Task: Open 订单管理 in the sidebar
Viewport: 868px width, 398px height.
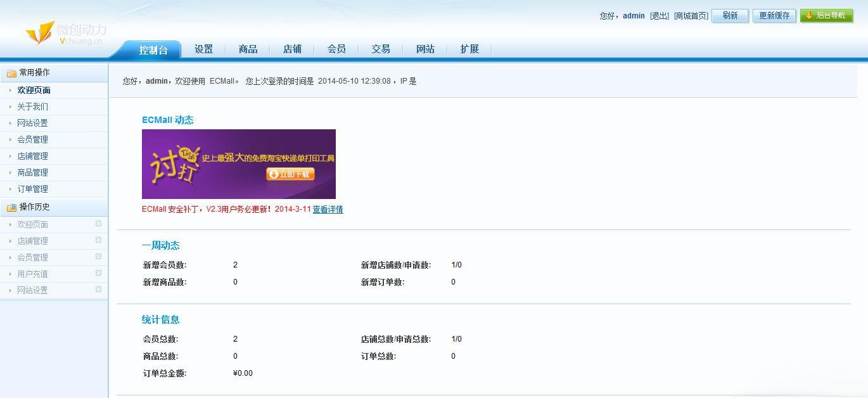Action: (32, 189)
